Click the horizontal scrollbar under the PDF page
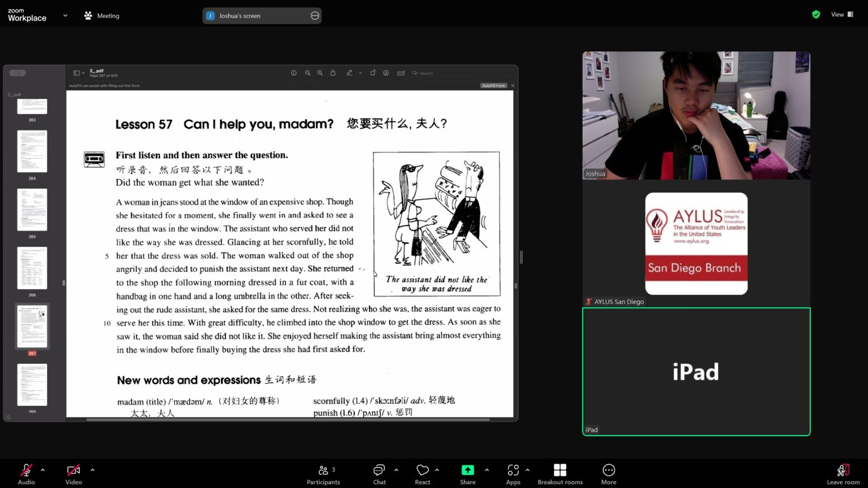Viewport: 868px width, 488px height. [x=287, y=420]
